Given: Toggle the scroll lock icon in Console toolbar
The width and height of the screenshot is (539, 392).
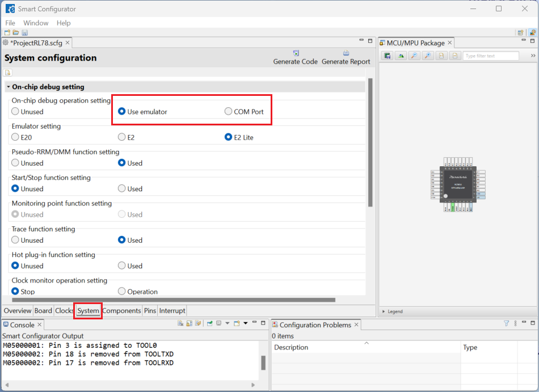Looking at the screenshot, I should coord(189,323).
